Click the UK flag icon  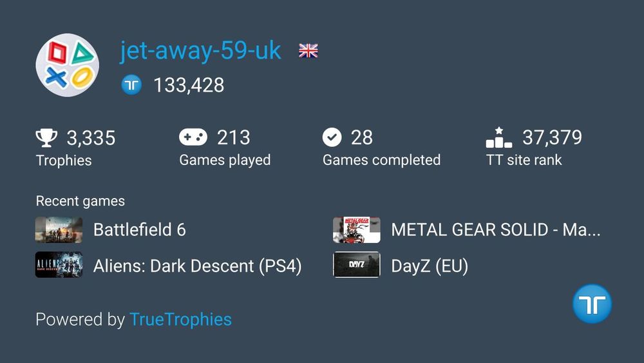click(x=308, y=51)
